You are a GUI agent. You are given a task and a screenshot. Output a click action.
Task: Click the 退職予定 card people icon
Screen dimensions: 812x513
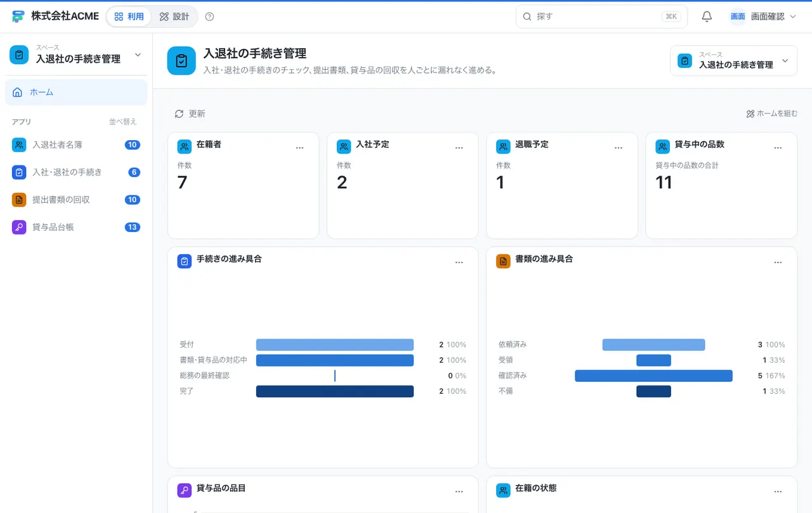(503, 147)
